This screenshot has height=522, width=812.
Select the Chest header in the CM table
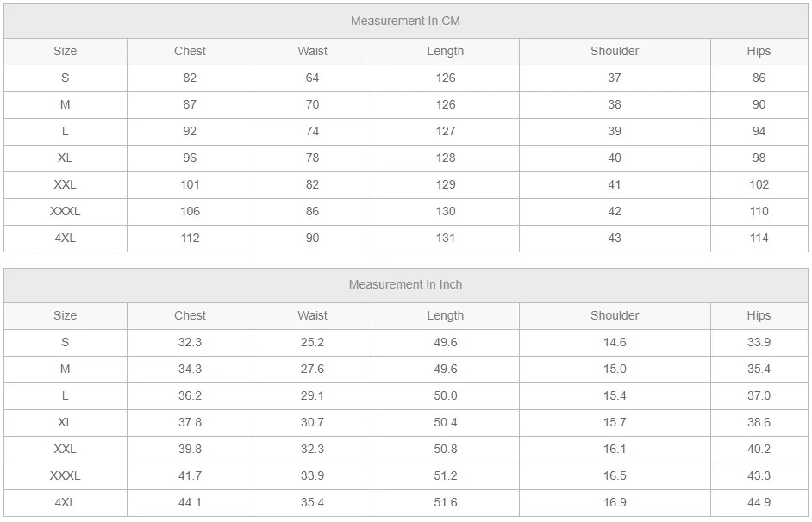click(190, 51)
